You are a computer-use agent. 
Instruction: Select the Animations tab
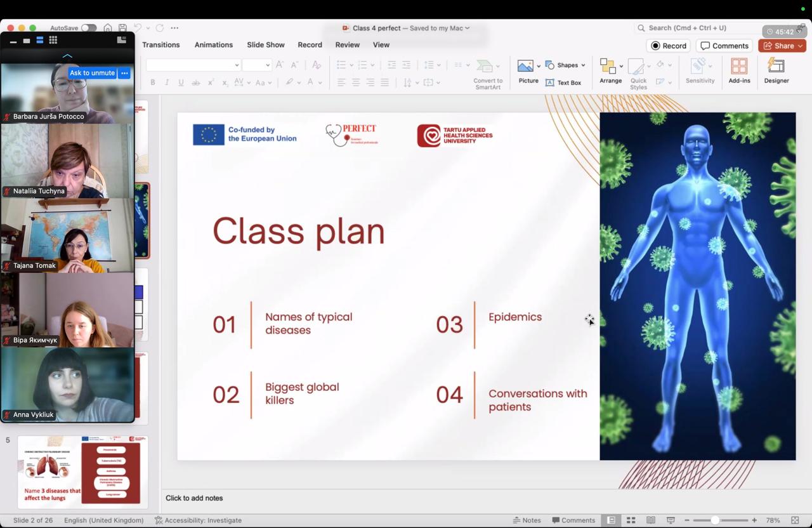coord(213,45)
